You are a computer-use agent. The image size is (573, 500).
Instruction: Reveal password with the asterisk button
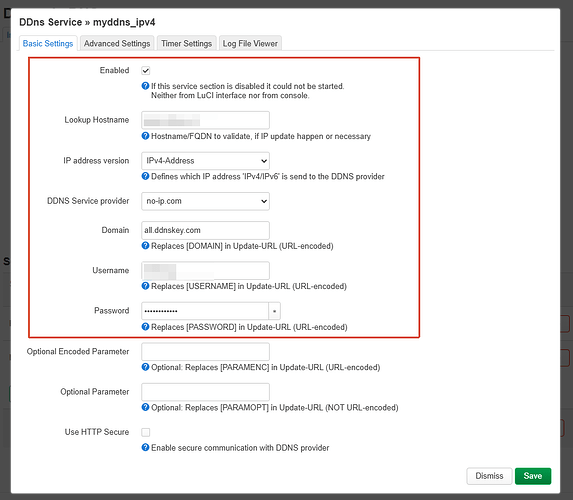coord(274,311)
